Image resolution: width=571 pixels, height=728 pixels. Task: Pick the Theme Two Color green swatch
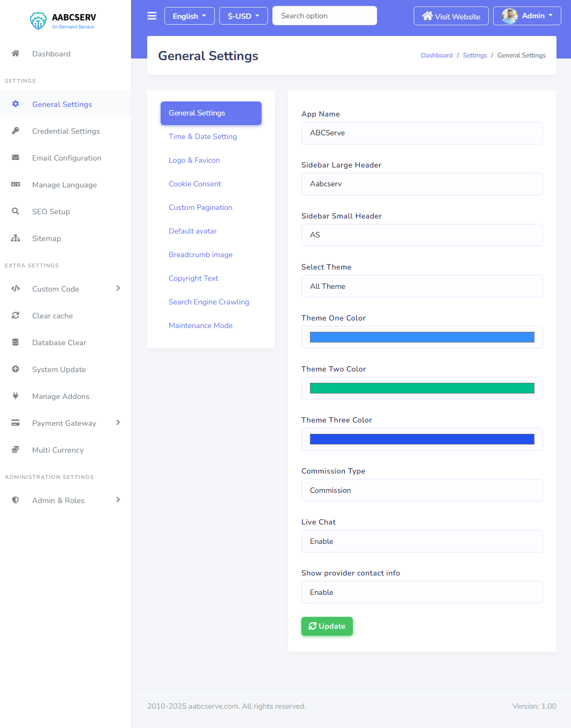tap(422, 388)
